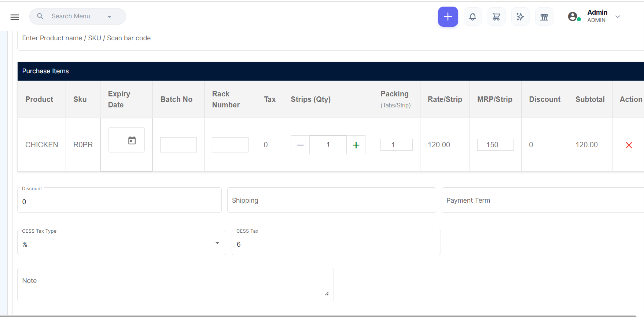
Task: Click the Purchase Items section title
Action: (x=45, y=71)
